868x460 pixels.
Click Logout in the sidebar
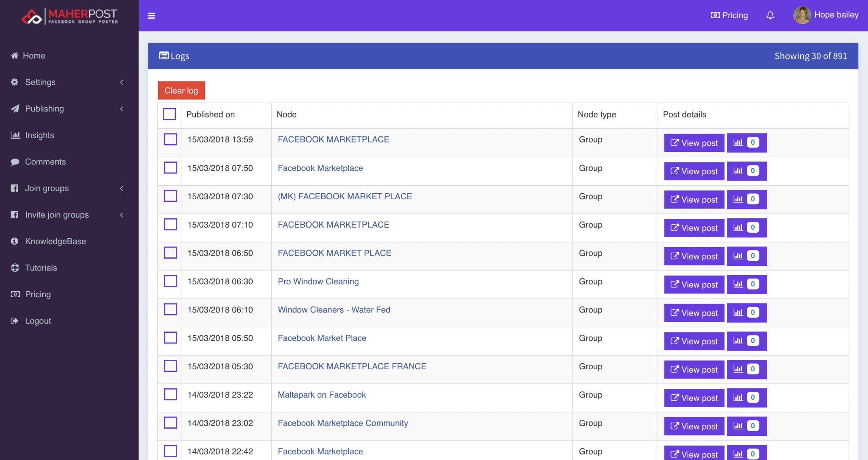(x=37, y=321)
